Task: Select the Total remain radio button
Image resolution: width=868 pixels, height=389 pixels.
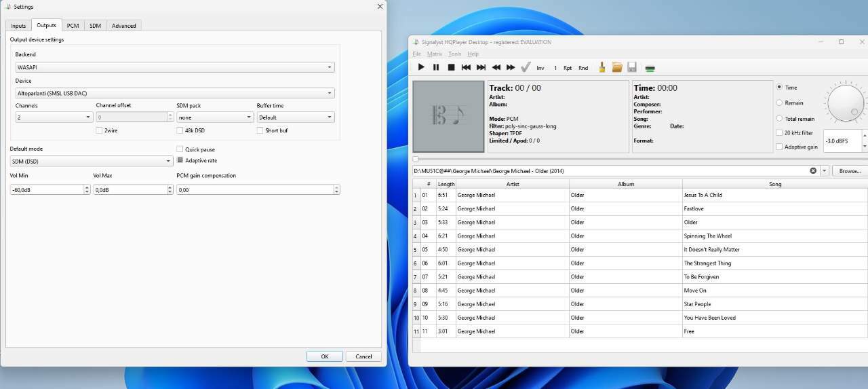Action: tap(779, 119)
